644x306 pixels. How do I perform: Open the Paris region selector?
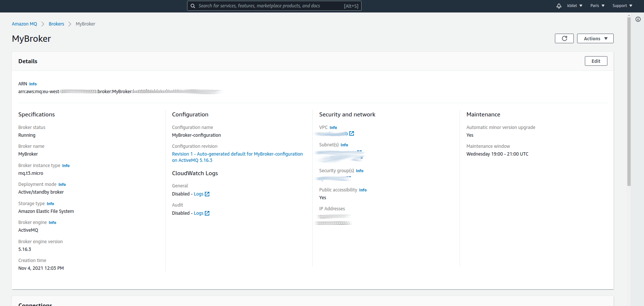(x=597, y=6)
